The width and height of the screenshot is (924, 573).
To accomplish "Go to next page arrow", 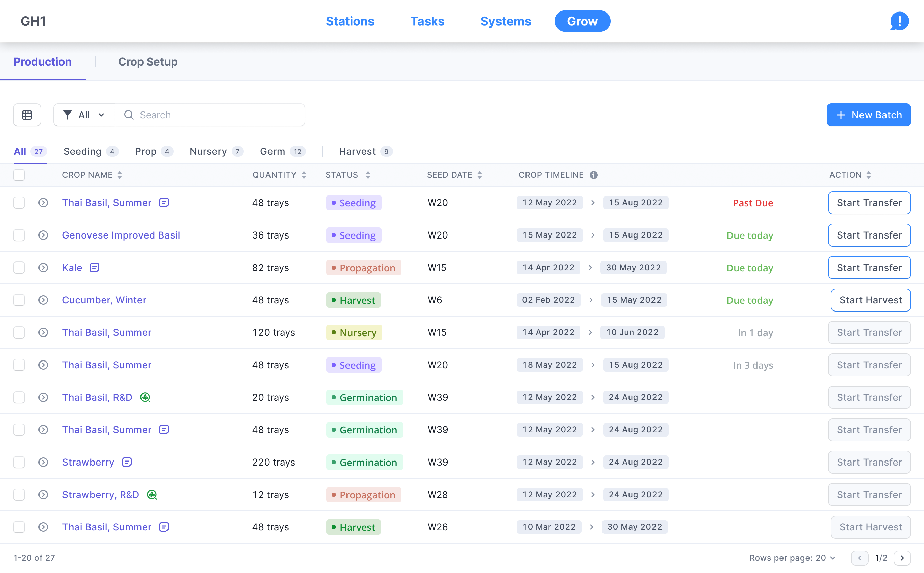I will (902, 558).
